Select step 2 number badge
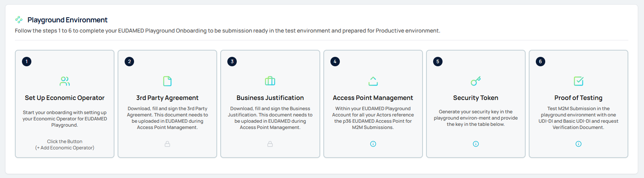Image resolution: width=644 pixels, height=178 pixels. click(x=129, y=62)
